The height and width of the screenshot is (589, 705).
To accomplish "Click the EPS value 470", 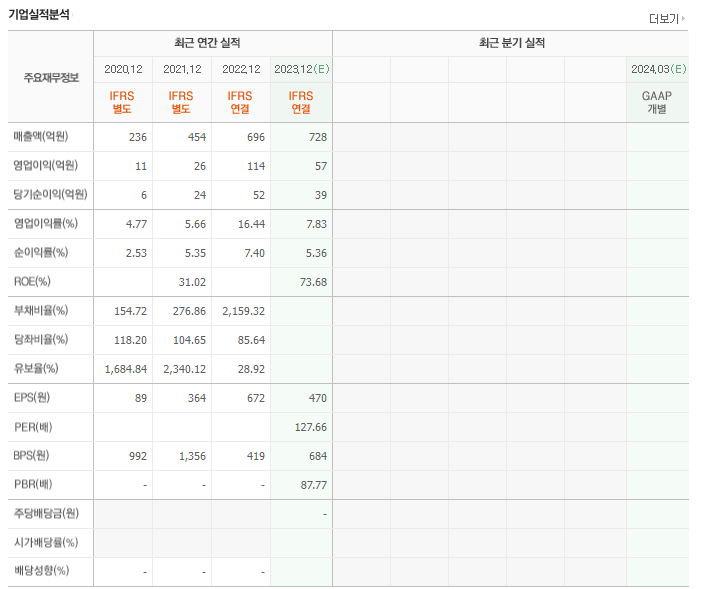I will (318, 398).
